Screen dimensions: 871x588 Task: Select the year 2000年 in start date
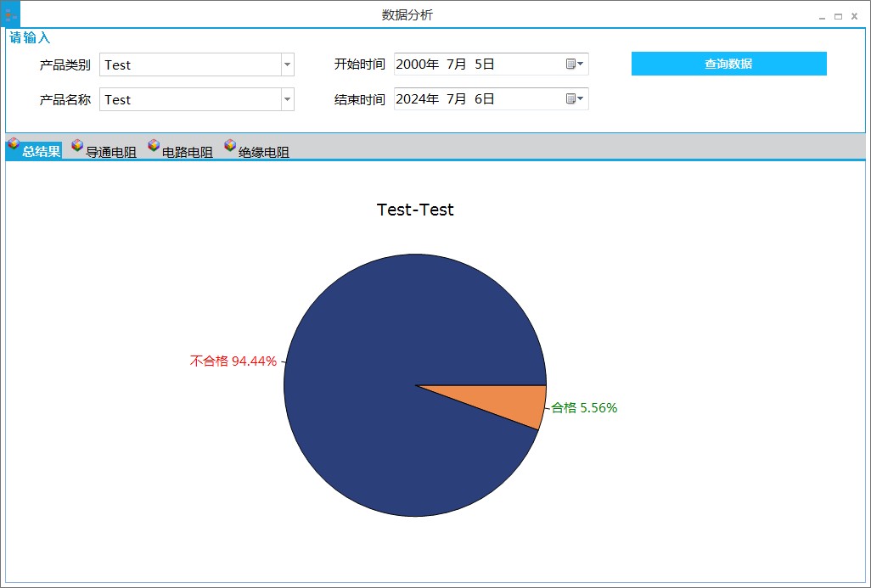click(417, 64)
